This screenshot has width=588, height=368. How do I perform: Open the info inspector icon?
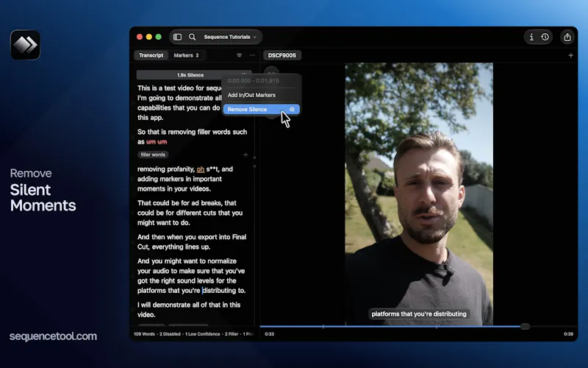pyautogui.click(x=531, y=37)
